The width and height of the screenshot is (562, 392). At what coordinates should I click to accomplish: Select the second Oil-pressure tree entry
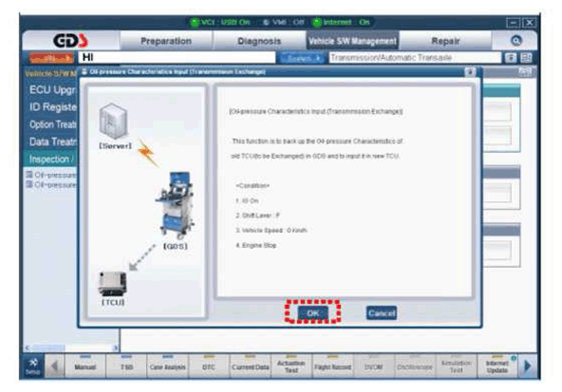pyautogui.click(x=51, y=184)
